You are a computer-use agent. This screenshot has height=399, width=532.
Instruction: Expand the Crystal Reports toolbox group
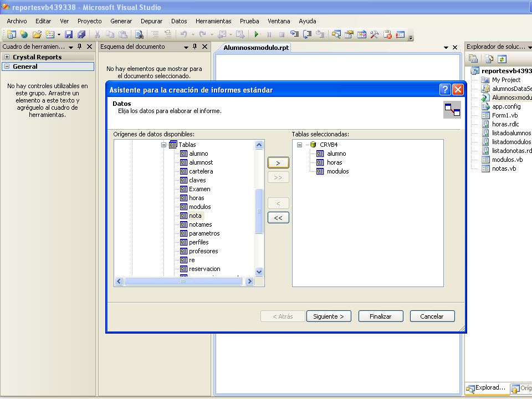[7, 57]
